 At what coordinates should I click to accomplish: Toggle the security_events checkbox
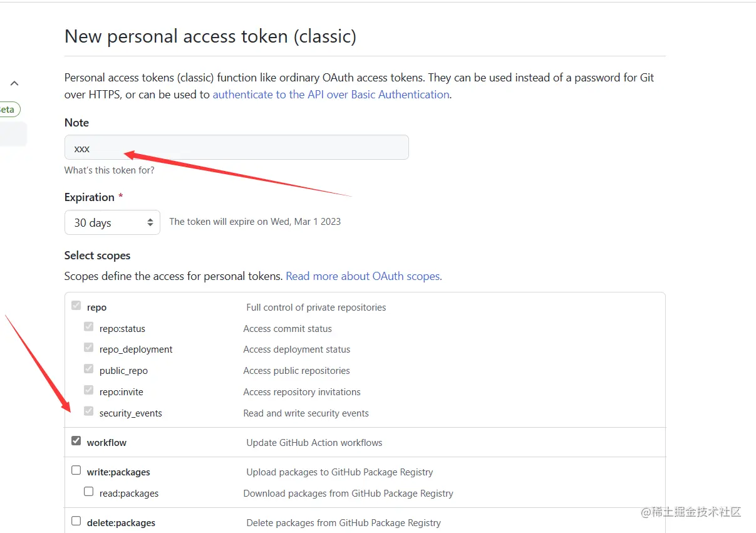(89, 412)
